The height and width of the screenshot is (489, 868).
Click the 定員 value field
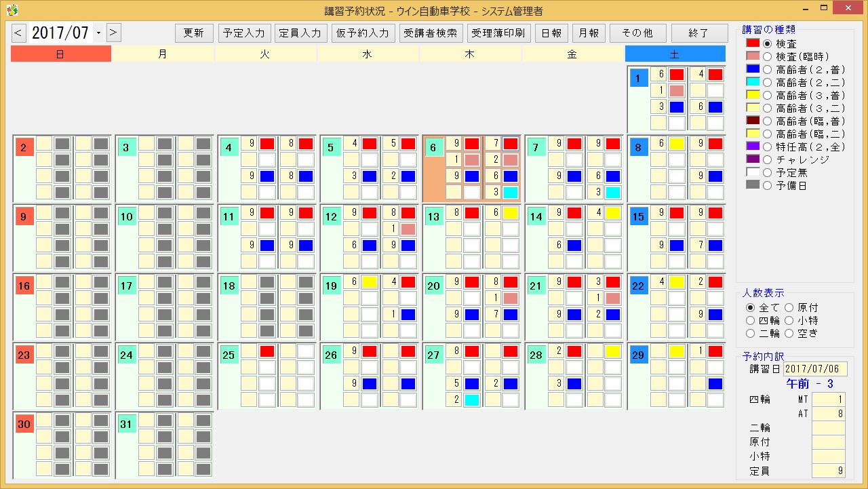pos(829,471)
